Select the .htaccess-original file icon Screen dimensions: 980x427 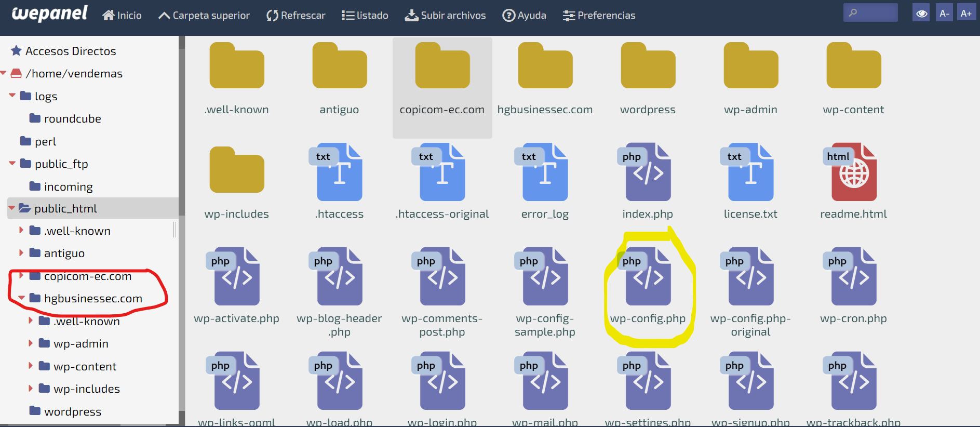pyautogui.click(x=439, y=172)
